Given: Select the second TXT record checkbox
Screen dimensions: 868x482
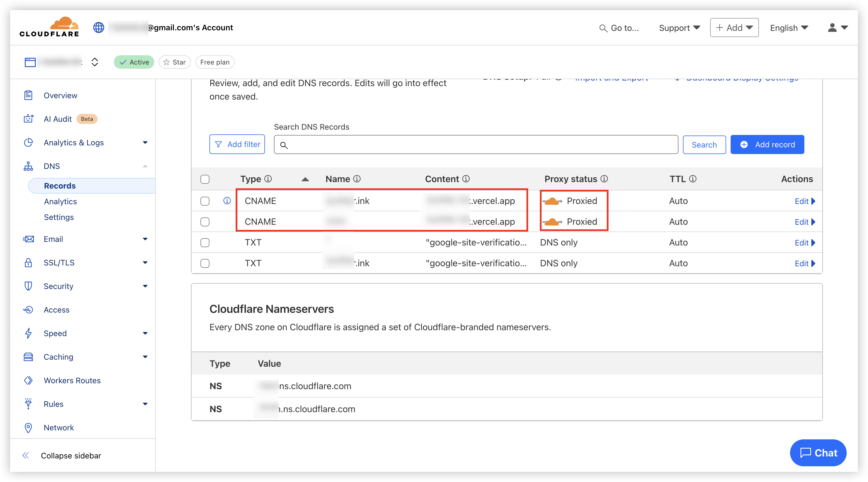Looking at the screenshot, I should [x=205, y=263].
